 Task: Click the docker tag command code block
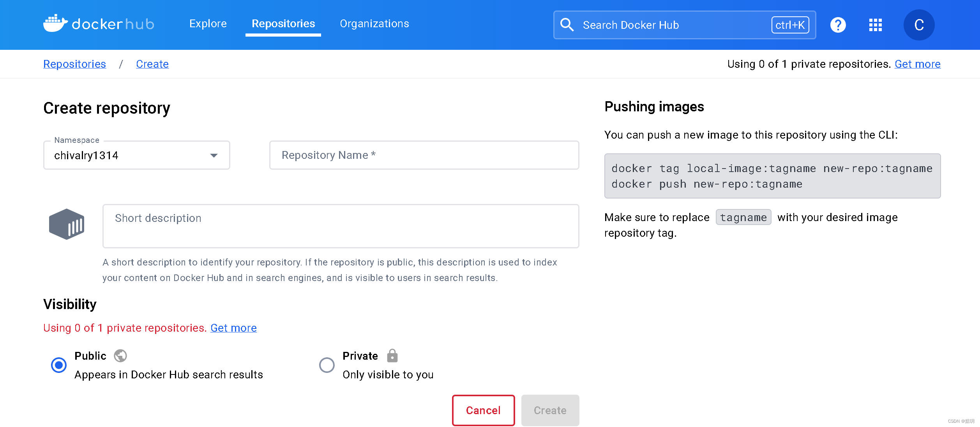click(772, 176)
